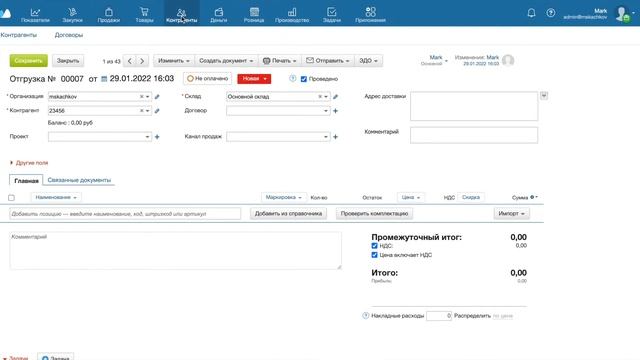Add a new Проект with plus icon
Image resolution: width=640 pixels, height=360 pixels.
[157, 137]
